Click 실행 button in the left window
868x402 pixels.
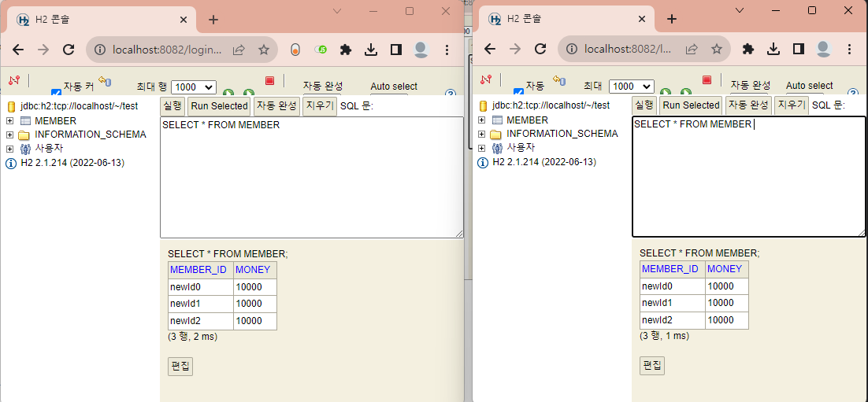[x=172, y=105]
